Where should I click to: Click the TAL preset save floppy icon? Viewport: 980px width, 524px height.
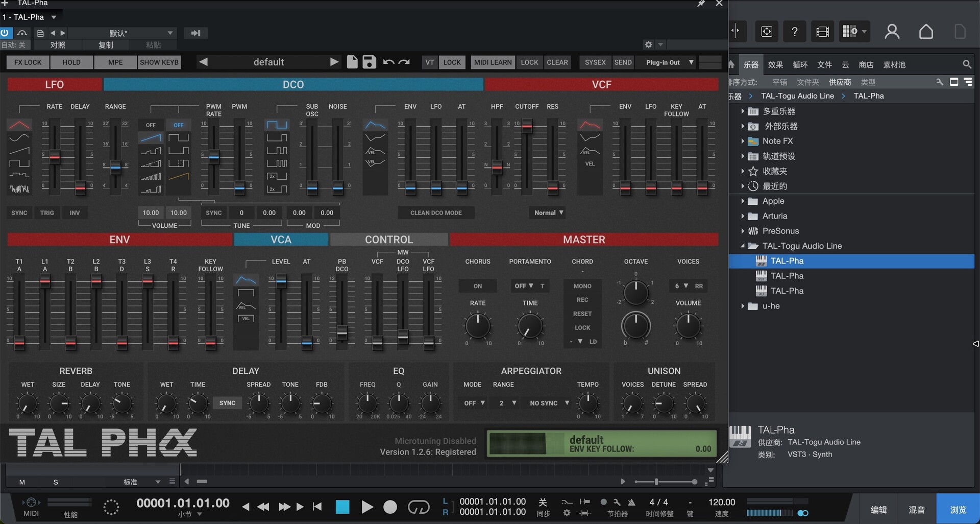[x=369, y=62]
